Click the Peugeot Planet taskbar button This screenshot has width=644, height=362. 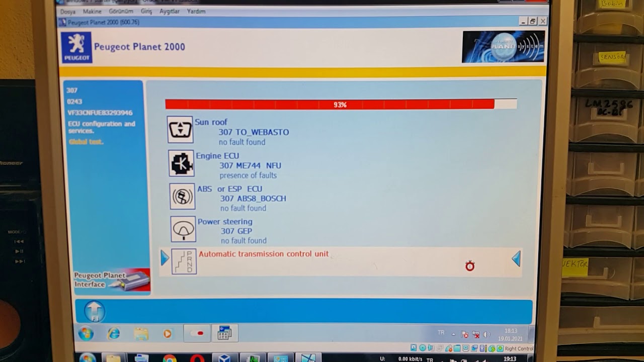[x=224, y=333]
